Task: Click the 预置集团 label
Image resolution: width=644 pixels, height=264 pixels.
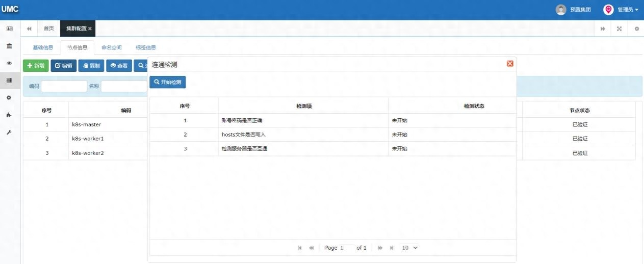Action: coord(580,10)
